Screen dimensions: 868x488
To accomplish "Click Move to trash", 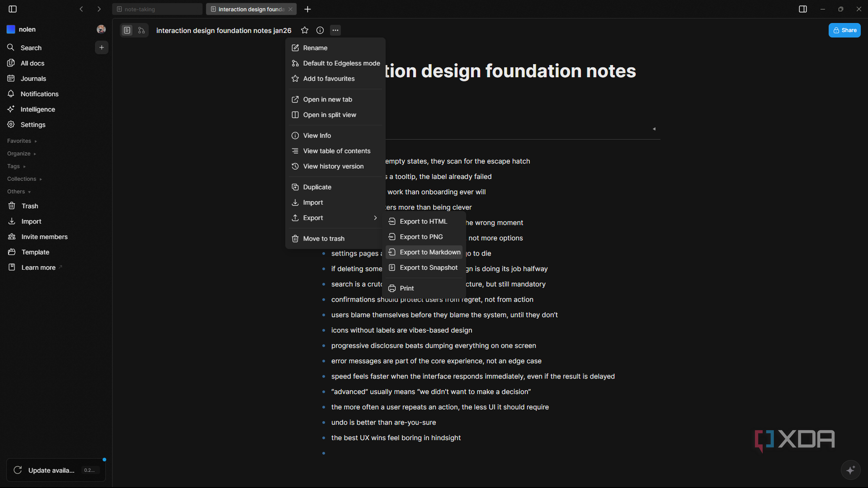I will click(x=335, y=239).
